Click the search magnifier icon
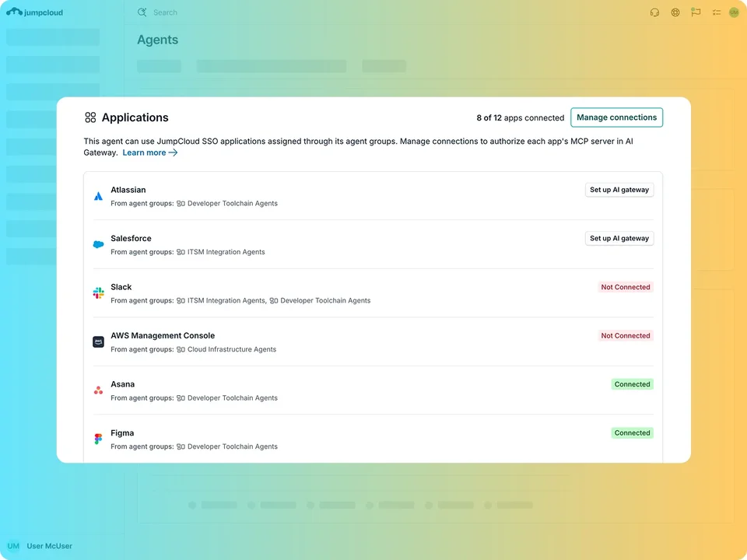This screenshot has width=747, height=560. (142, 12)
